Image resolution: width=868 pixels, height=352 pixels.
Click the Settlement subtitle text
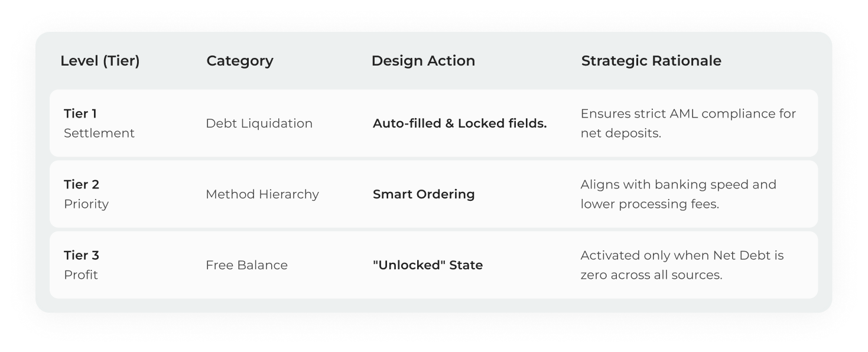[99, 133]
